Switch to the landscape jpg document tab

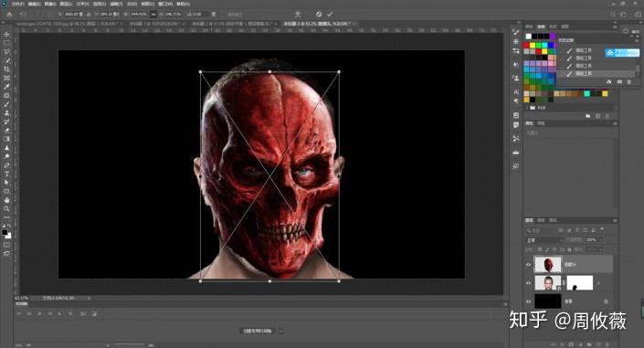tap(69, 24)
